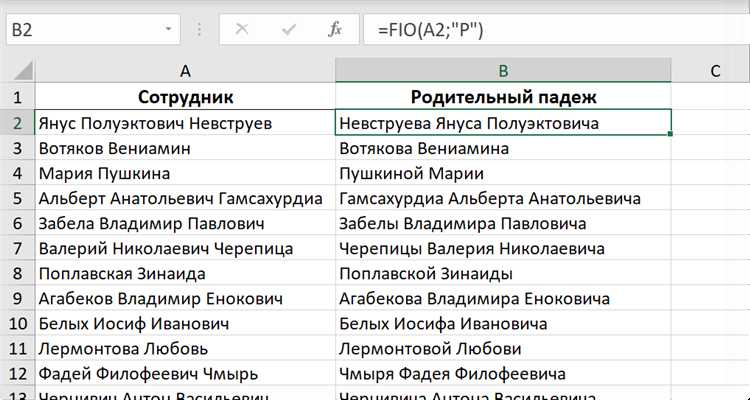Select row 5 header

(x=17, y=198)
